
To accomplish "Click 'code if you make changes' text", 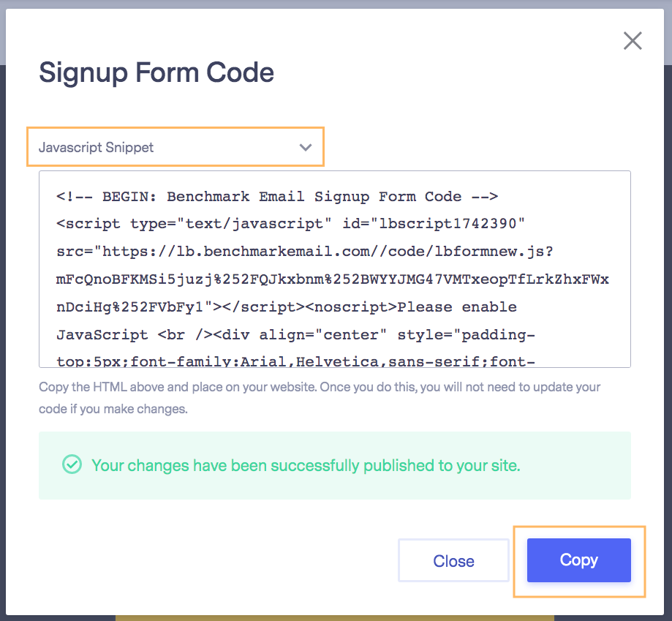I will pyautogui.click(x=113, y=409).
